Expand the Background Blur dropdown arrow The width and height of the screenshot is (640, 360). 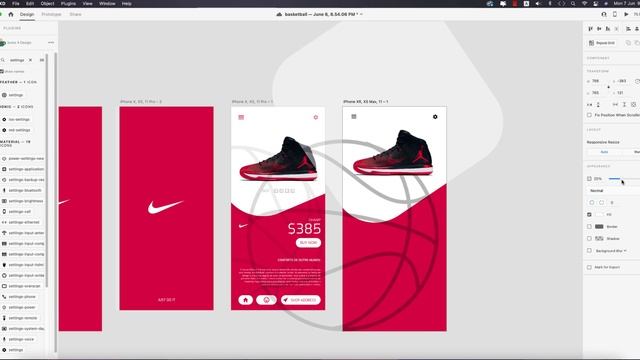[x=625, y=251]
